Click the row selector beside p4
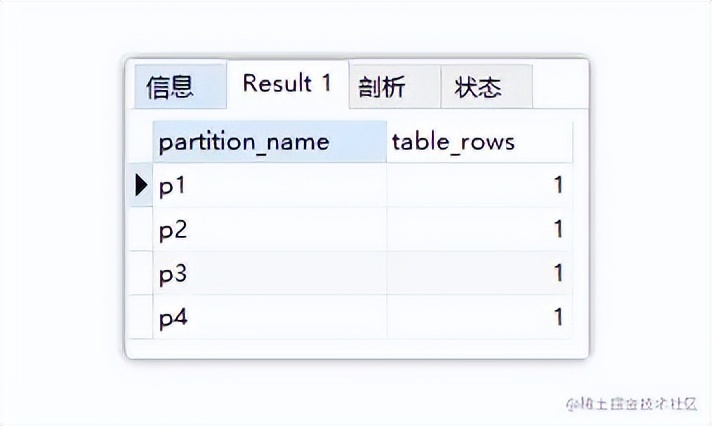 tap(141, 317)
